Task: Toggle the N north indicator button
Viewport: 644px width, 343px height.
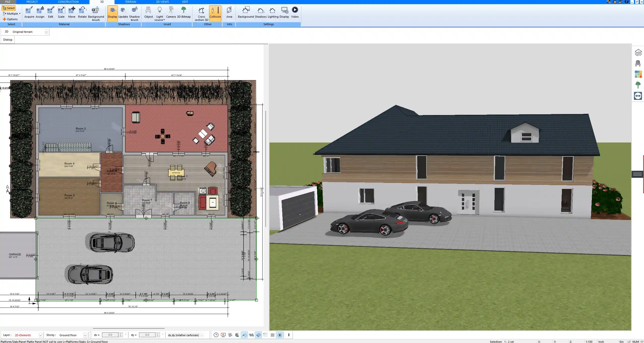Action: 280,335
